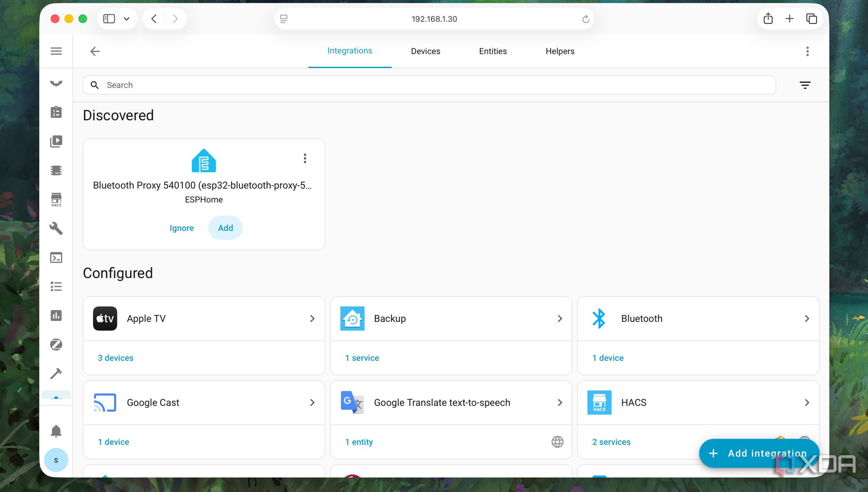Open the ESPHome chip icon in sidebar

point(56,170)
